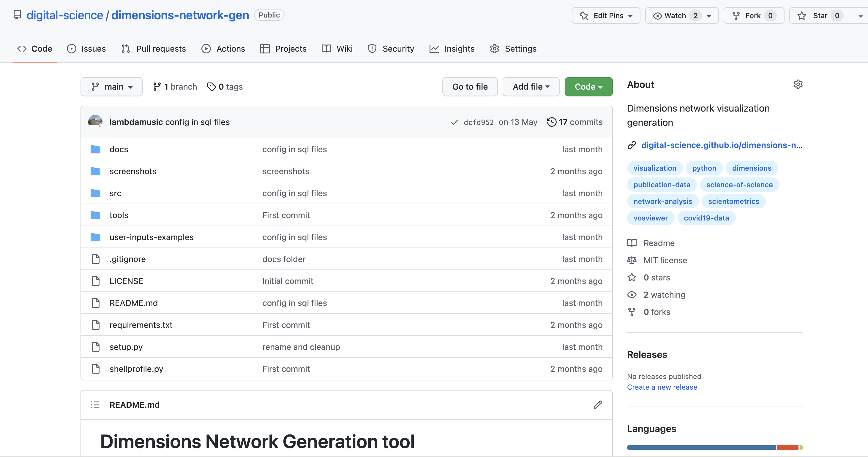This screenshot has width=868, height=457.
Task: Click the tools folder icon
Action: 95,215
